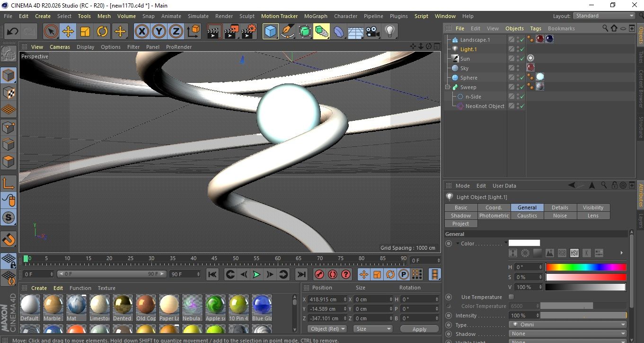
Task: Open the Size mode dropdown
Action: tap(373, 329)
